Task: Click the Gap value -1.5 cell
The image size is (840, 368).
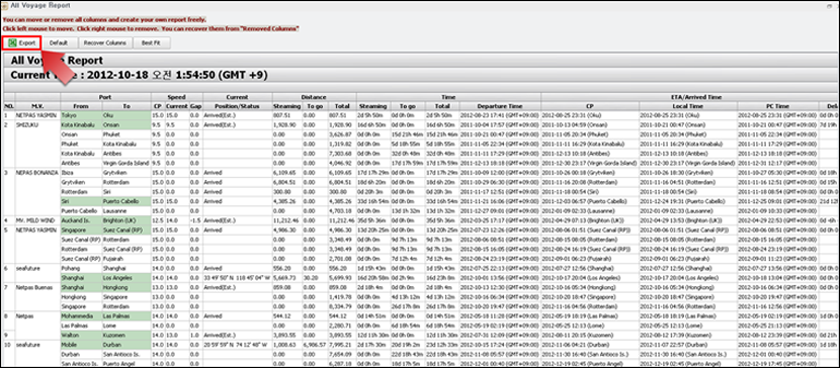Action: point(196,220)
